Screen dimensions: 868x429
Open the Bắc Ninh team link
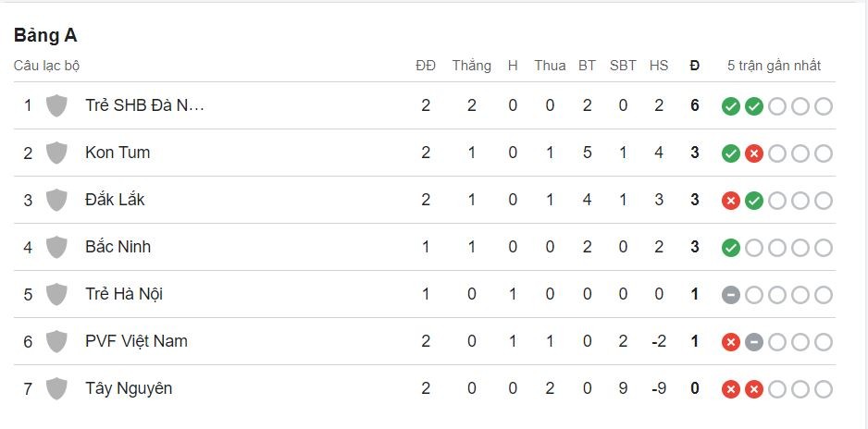pyautogui.click(x=118, y=247)
